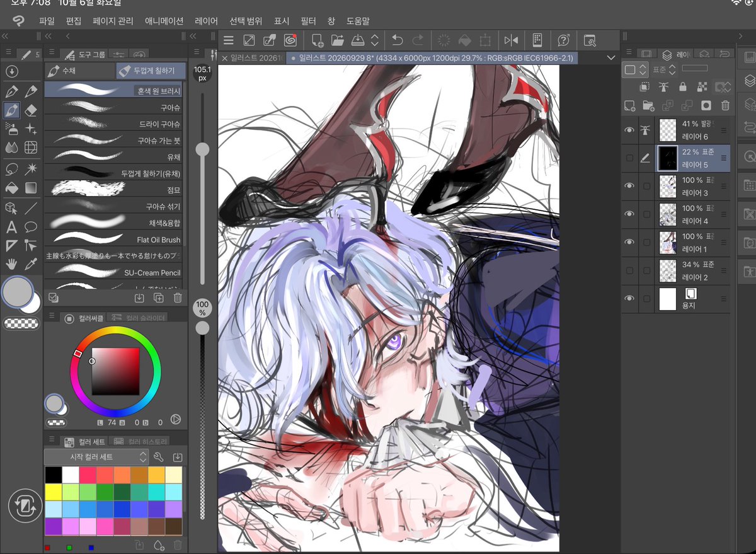Open the 레이어 menu in menu bar
The height and width of the screenshot is (554, 756).
coord(206,21)
